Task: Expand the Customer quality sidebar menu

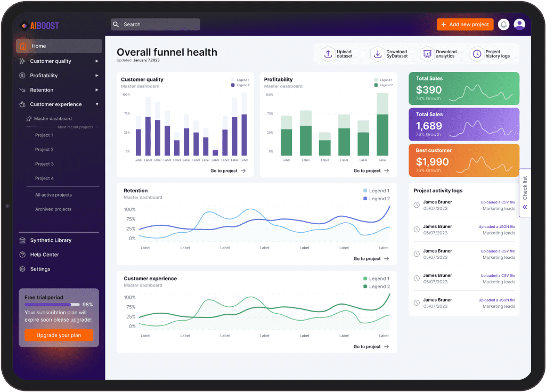Action: tap(97, 61)
